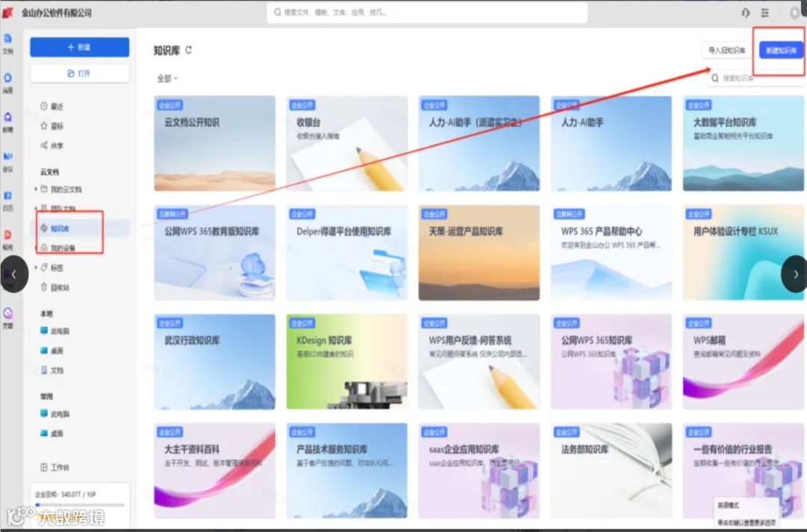
Task: Open the 日历 calendar icon
Action: point(7,201)
